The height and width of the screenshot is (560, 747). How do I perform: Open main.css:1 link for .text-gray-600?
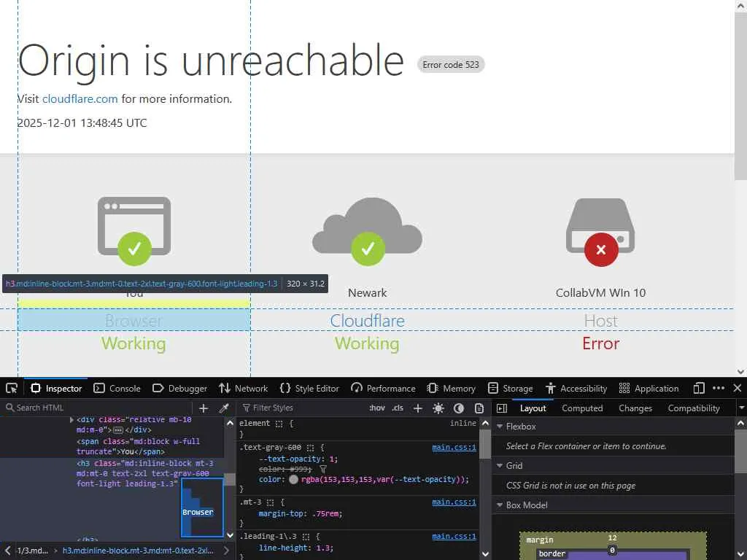click(454, 448)
